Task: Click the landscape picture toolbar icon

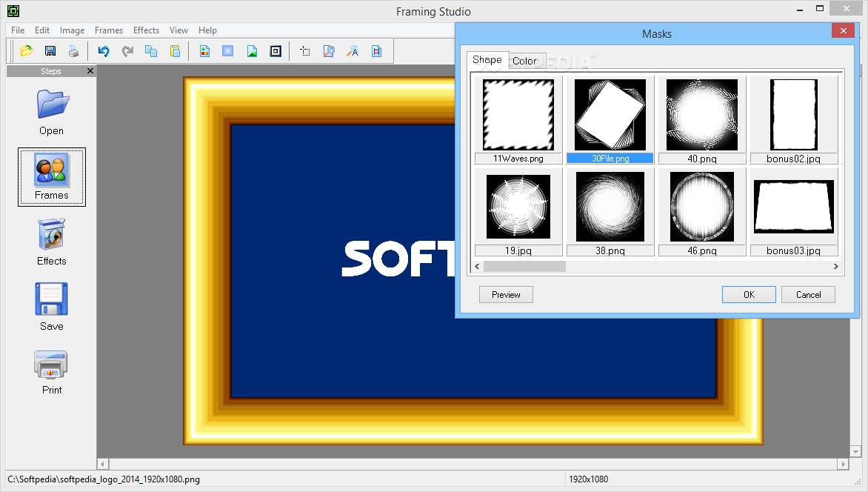Action: [x=252, y=52]
